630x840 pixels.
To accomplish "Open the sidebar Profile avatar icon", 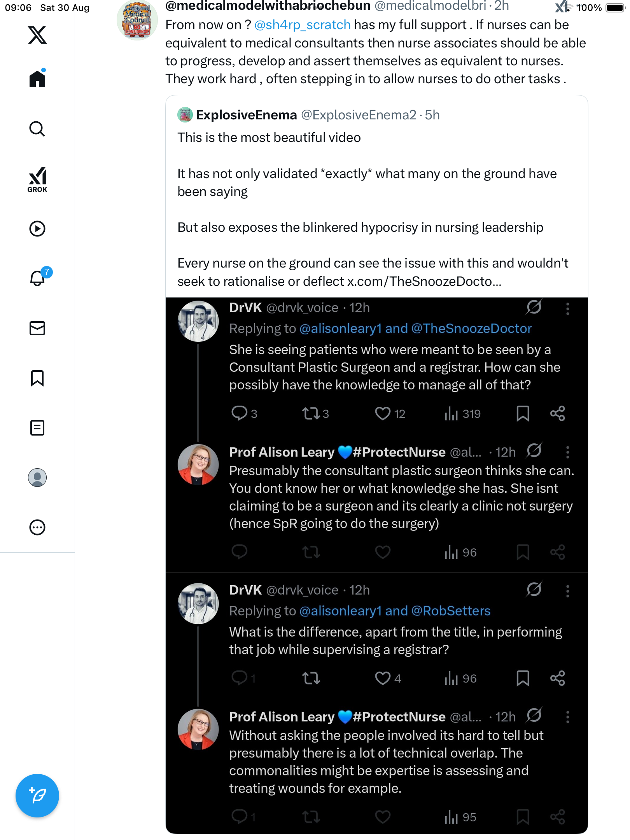I will point(37,478).
